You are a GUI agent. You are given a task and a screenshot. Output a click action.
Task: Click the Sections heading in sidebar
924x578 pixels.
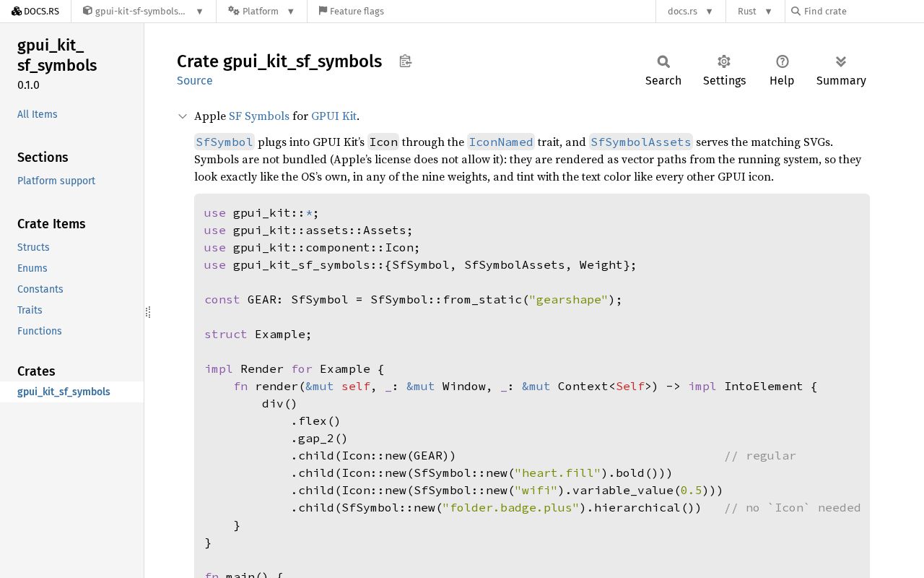click(x=43, y=158)
